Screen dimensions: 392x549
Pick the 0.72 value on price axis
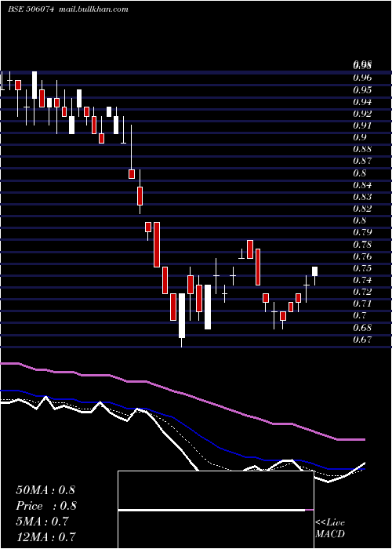pos(362,292)
